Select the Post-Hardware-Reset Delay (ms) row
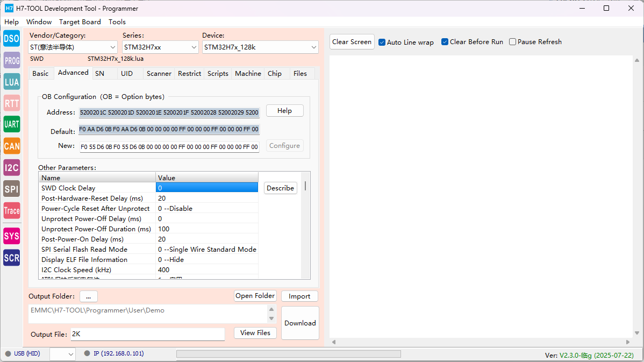This screenshot has width=644, height=362. tap(149, 198)
